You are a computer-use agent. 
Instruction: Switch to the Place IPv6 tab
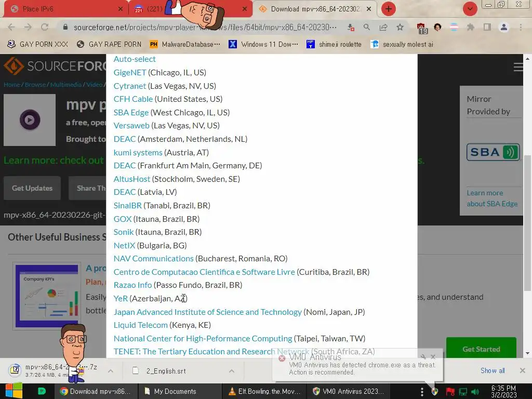[x=66, y=9]
